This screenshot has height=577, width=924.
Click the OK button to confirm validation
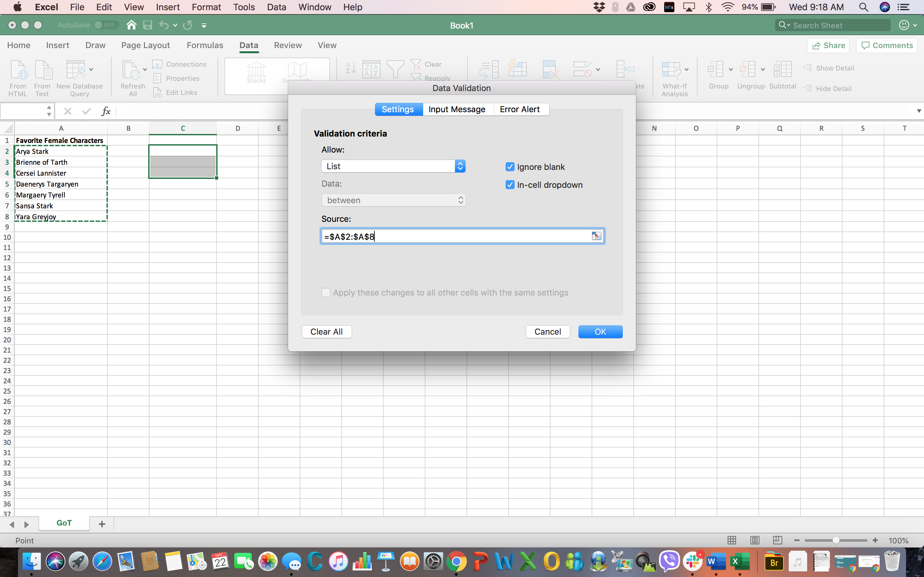599,331
